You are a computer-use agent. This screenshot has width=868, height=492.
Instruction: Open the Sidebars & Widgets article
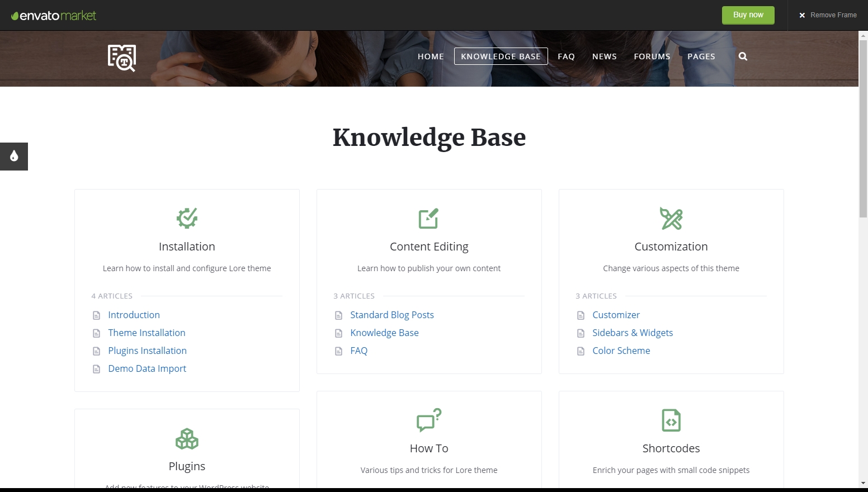coord(633,333)
